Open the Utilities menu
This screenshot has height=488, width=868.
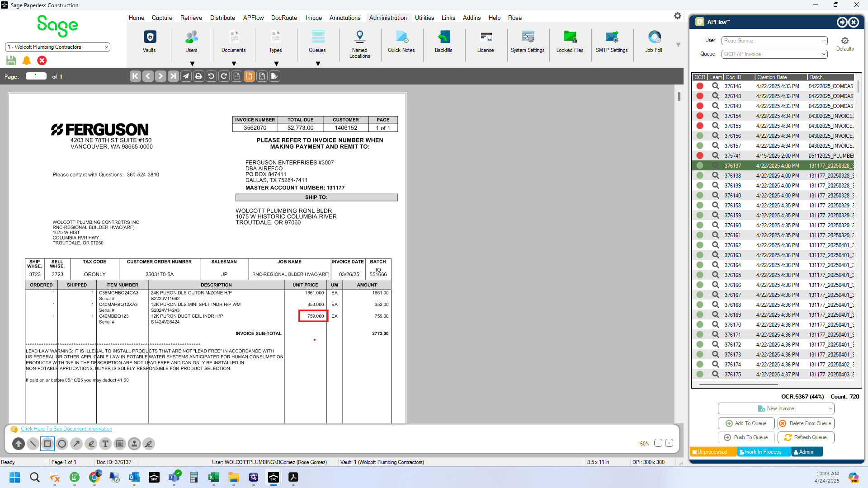coord(425,18)
